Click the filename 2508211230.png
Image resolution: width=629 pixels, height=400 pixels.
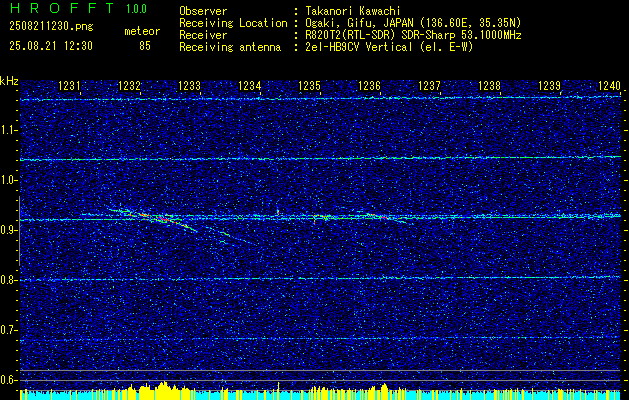(x=51, y=27)
